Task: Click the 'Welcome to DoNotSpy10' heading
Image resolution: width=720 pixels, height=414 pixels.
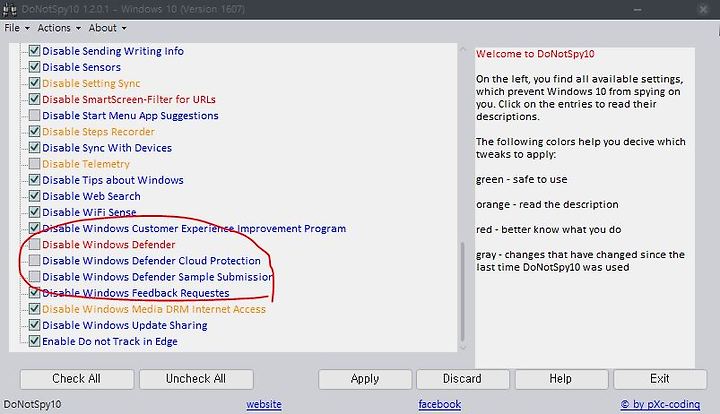Action: coord(535,54)
